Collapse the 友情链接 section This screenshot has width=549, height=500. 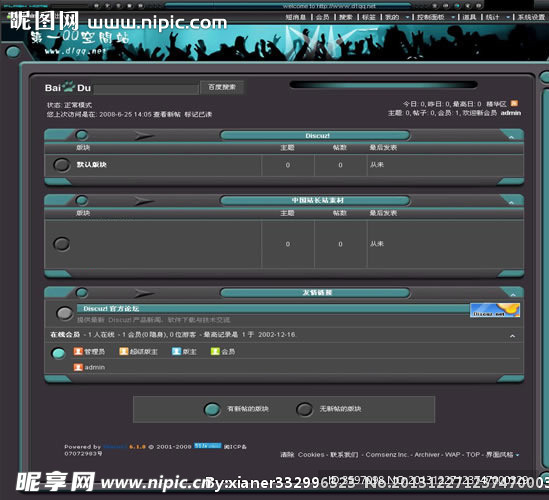513,294
